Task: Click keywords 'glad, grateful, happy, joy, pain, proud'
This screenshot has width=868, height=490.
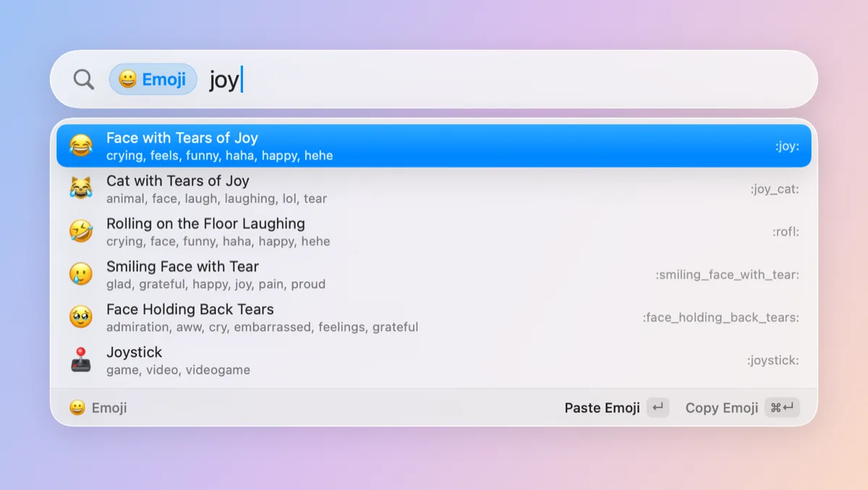Action: click(x=216, y=284)
